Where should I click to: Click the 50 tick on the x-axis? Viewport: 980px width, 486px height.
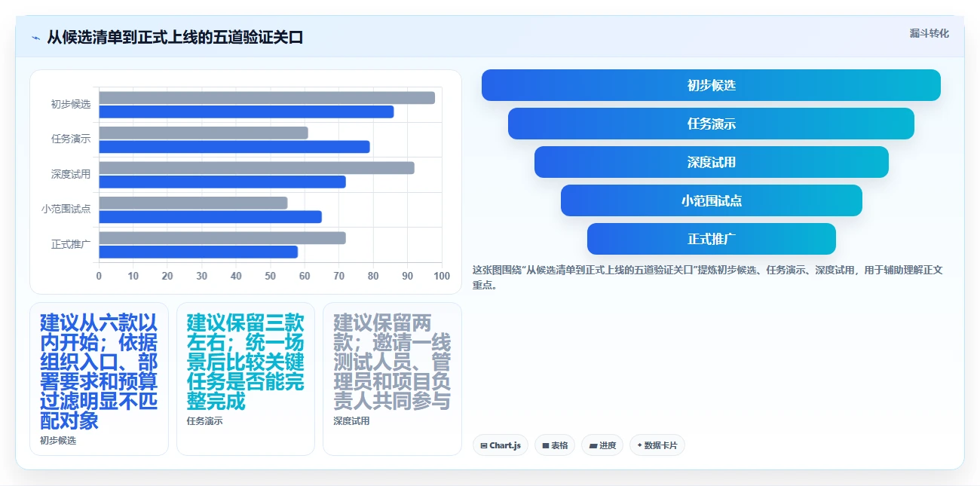(x=271, y=276)
